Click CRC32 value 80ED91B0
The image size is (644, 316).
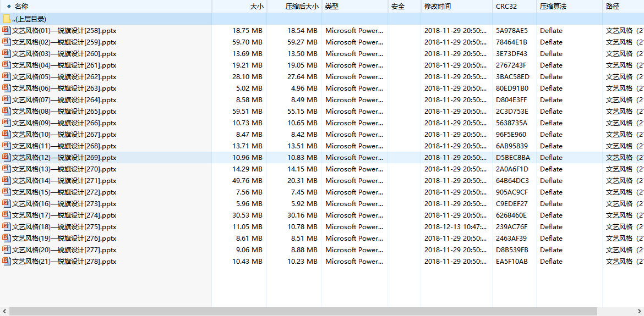512,88
